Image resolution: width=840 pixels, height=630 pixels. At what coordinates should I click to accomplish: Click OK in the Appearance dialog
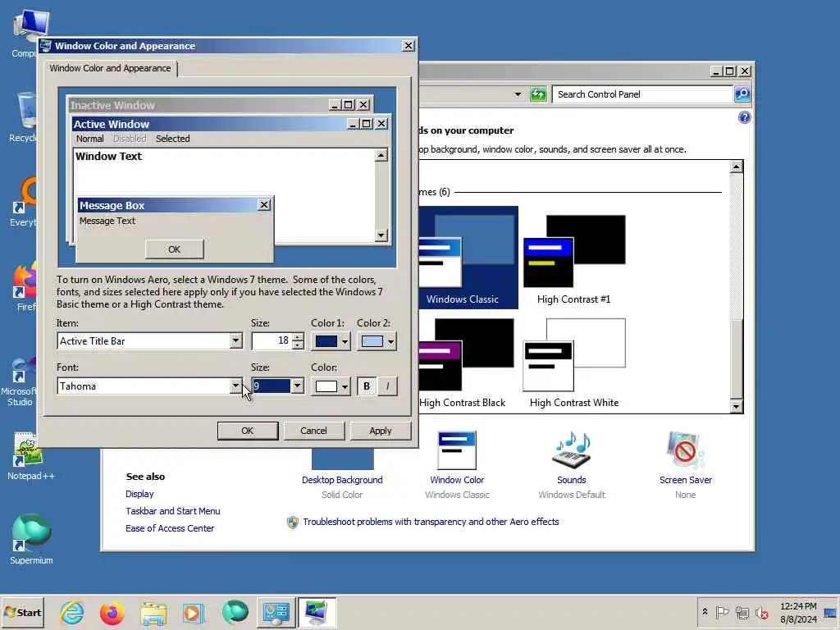(x=248, y=431)
